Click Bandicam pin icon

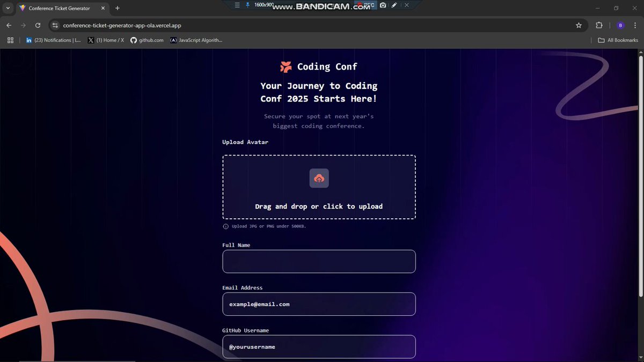point(247,5)
